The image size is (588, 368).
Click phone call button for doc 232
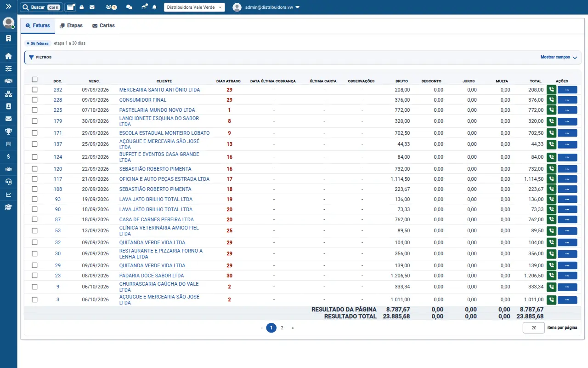(551, 90)
